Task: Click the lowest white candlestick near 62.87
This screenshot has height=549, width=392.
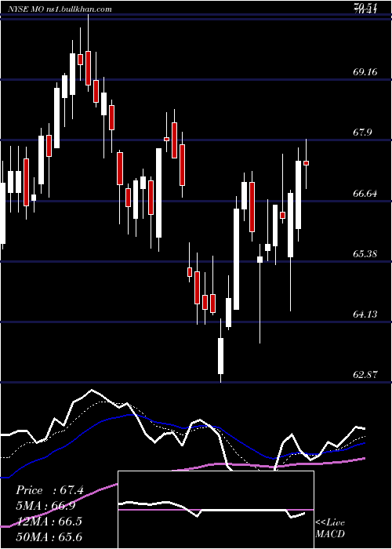Action: click(220, 356)
